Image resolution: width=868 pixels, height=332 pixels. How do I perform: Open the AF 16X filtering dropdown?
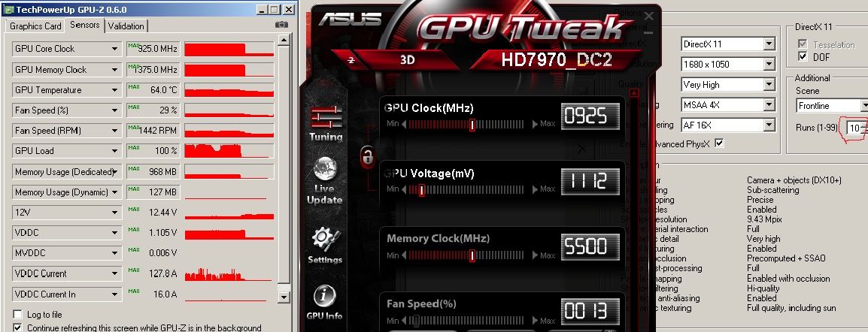coord(769,125)
